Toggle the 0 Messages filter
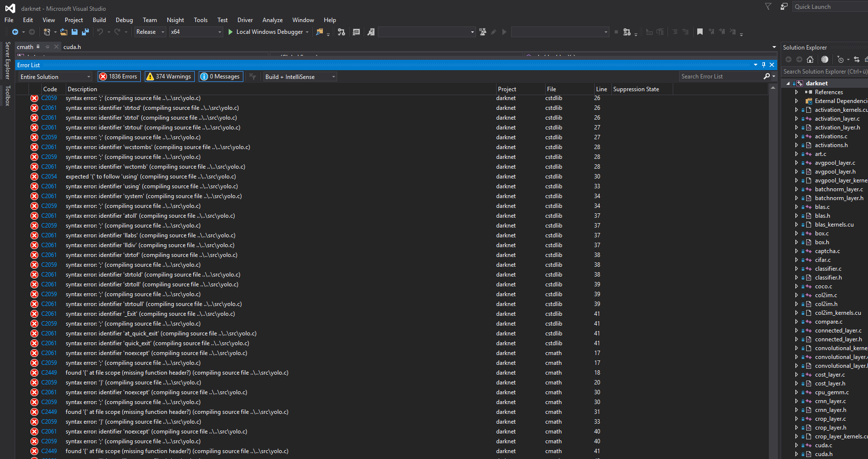 pos(221,76)
